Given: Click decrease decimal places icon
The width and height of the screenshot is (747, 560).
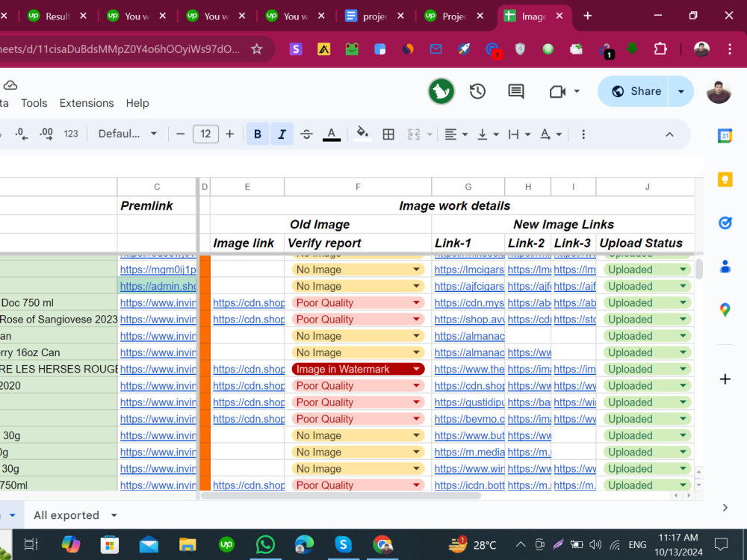Looking at the screenshot, I should pyautogui.click(x=22, y=134).
